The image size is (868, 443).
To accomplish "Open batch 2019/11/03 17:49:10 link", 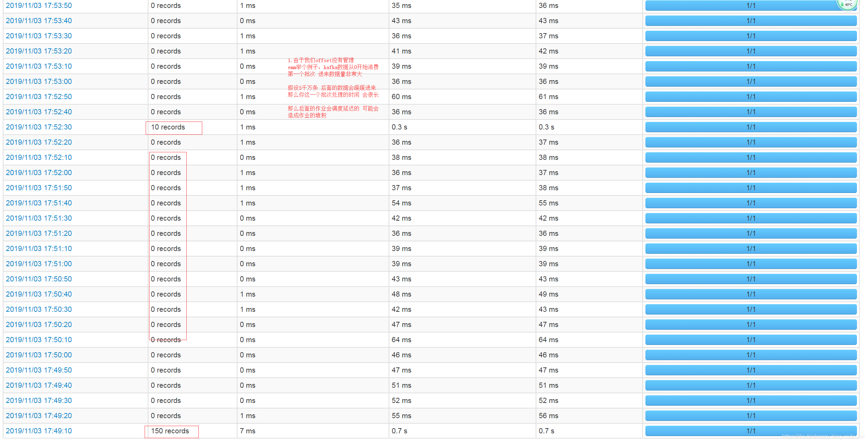I will point(39,431).
